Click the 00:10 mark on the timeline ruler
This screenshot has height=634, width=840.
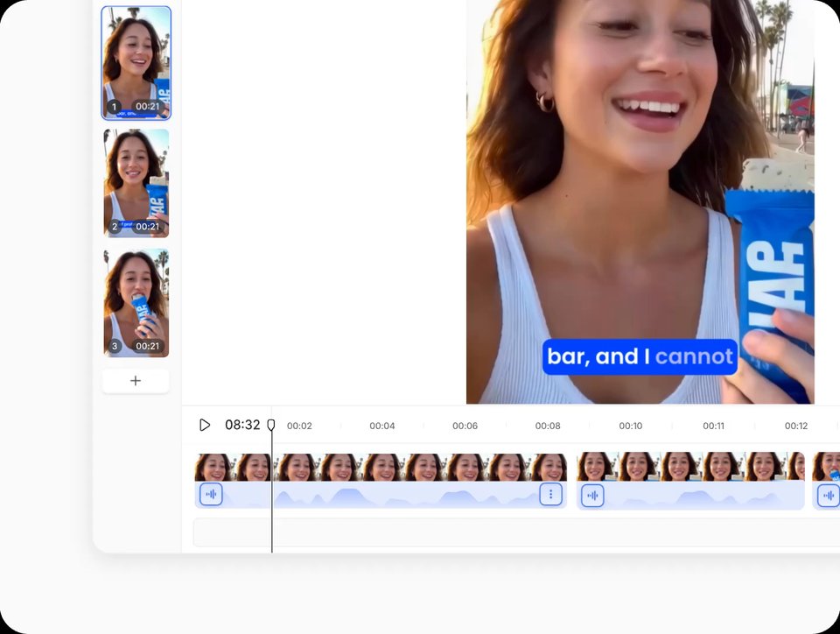(x=630, y=426)
